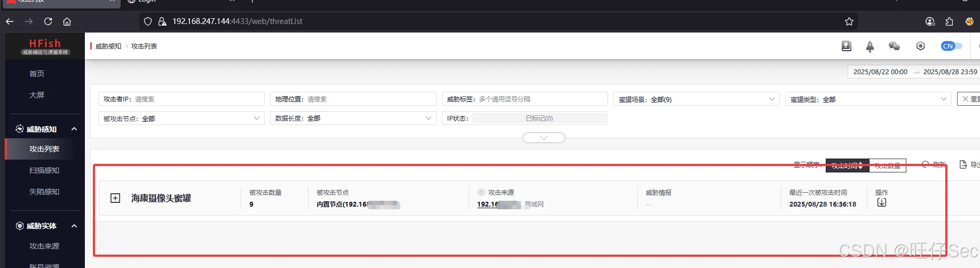The height and width of the screenshot is (268, 980).
Task: Click the browser forward arrow
Action: (29, 21)
